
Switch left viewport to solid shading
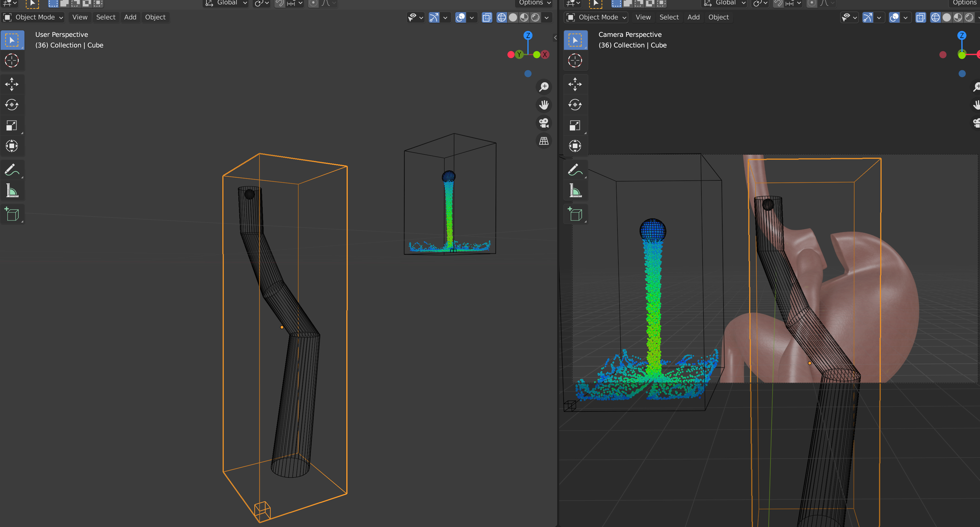click(513, 17)
